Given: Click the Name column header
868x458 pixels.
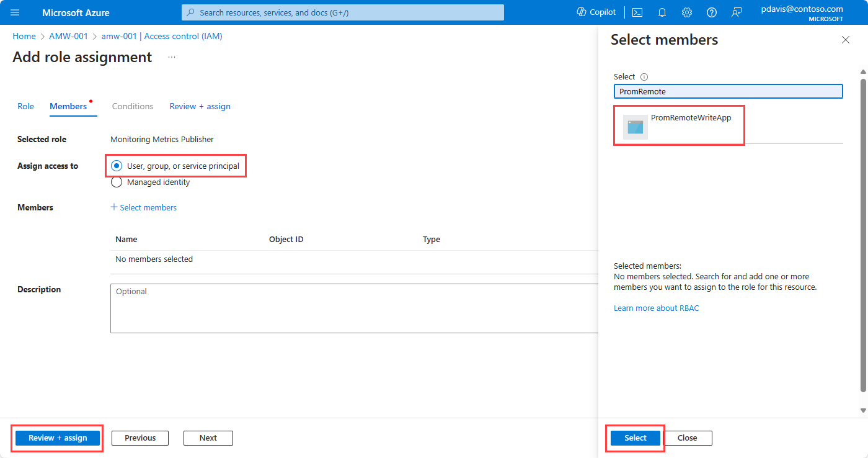Looking at the screenshot, I should 126,240.
